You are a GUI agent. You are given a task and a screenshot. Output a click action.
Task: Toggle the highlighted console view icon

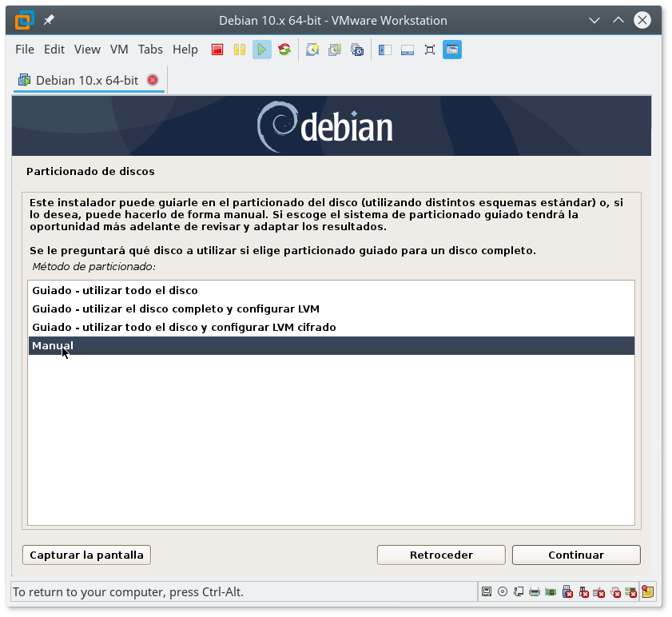pyautogui.click(x=451, y=50)
